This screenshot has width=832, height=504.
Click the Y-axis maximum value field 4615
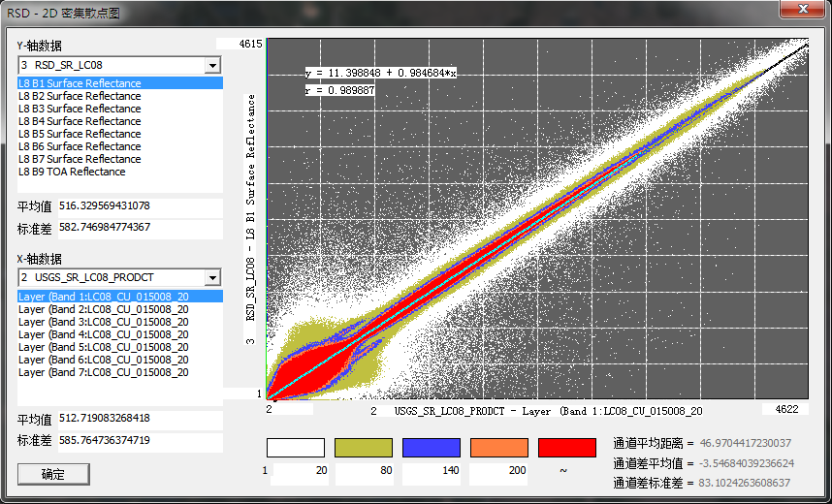(239, 45)
